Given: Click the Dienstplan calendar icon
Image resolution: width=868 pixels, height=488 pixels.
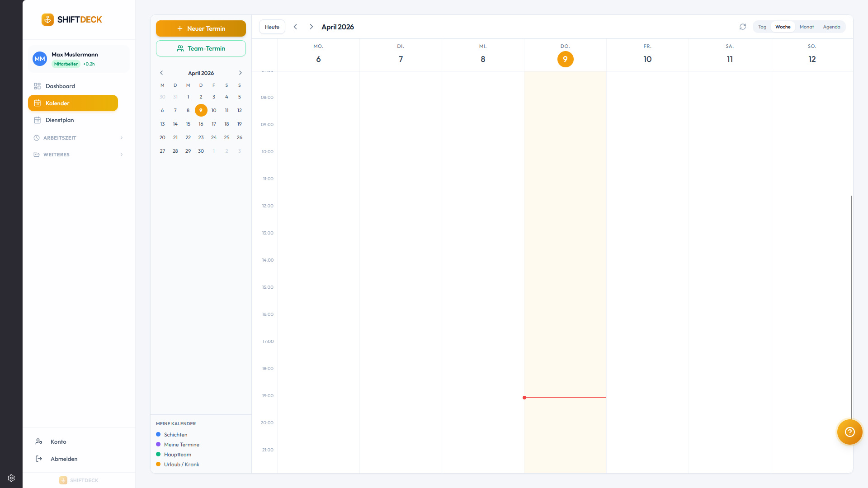Looking at the screenshot, I should [37, 120].
